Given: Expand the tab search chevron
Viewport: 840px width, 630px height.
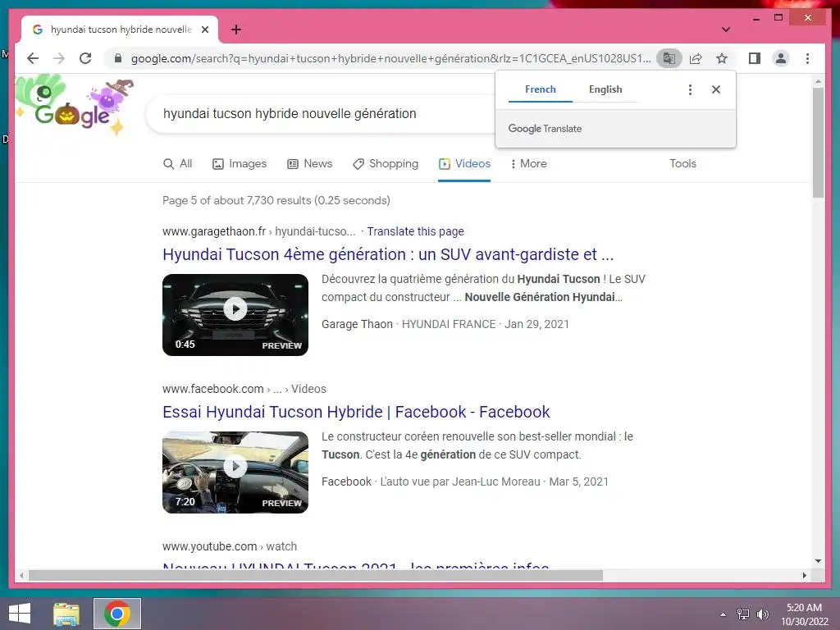Looking at the screenshot, I should point(726,30).
